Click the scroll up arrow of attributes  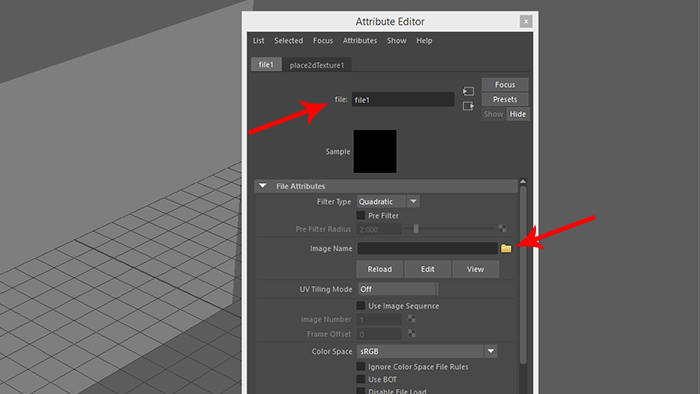click(523, 182)
